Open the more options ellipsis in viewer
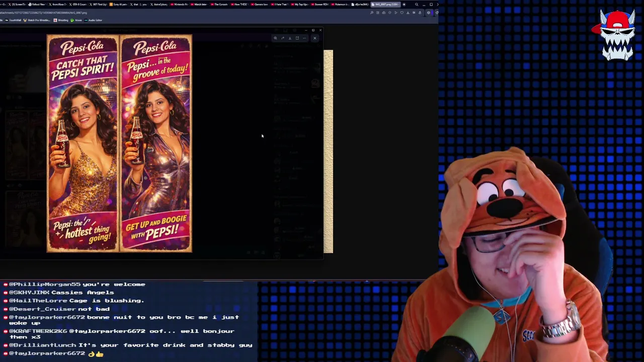Image resolution: width=644 pixels, height=362 pixels. point(304,38)
